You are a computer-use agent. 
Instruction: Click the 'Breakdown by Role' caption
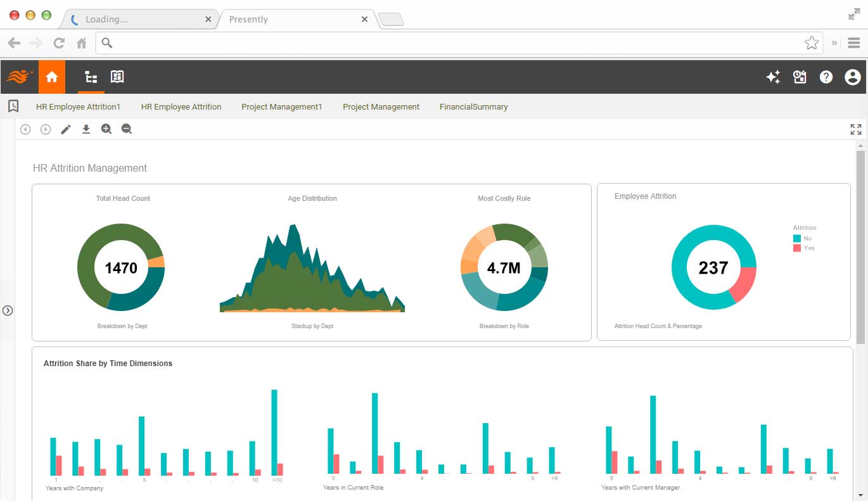click(x=504, y=326)
